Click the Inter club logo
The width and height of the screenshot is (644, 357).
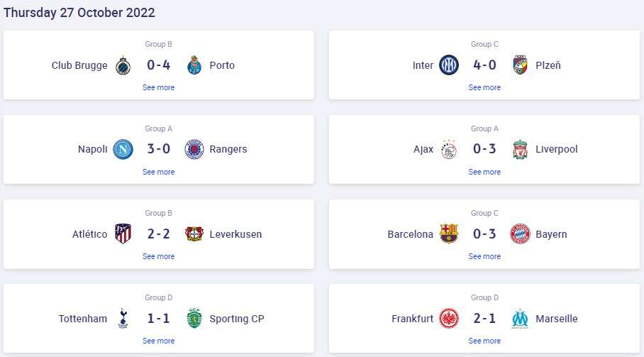tap(449, 65)
